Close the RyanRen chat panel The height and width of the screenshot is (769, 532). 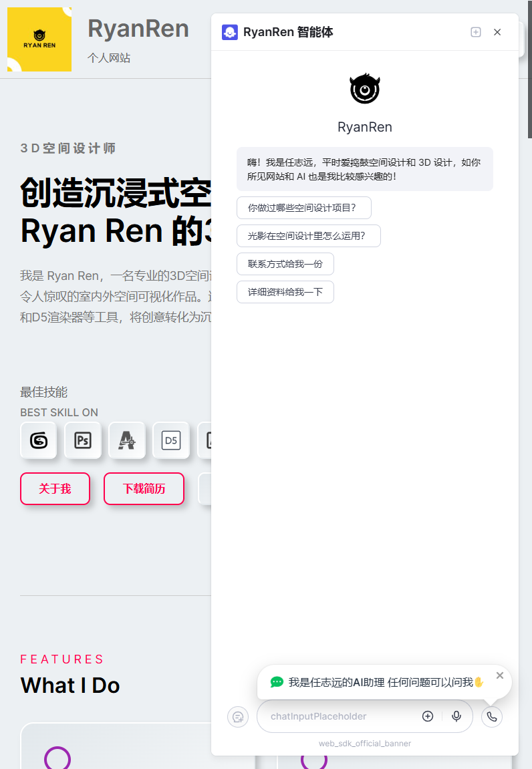point(497,32)
